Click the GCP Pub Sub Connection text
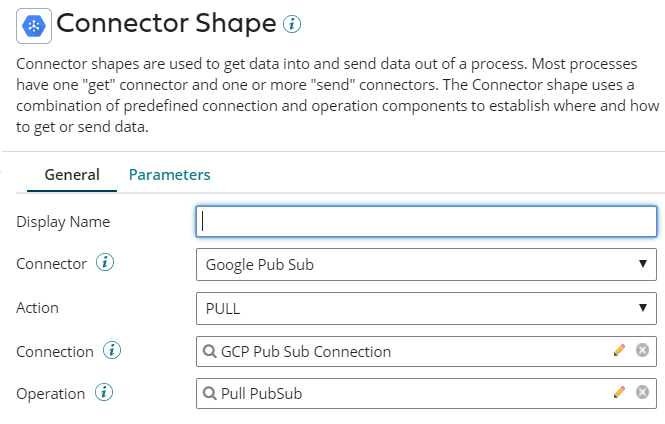Viewport: 665px width, 424px height. click(306, 351)
